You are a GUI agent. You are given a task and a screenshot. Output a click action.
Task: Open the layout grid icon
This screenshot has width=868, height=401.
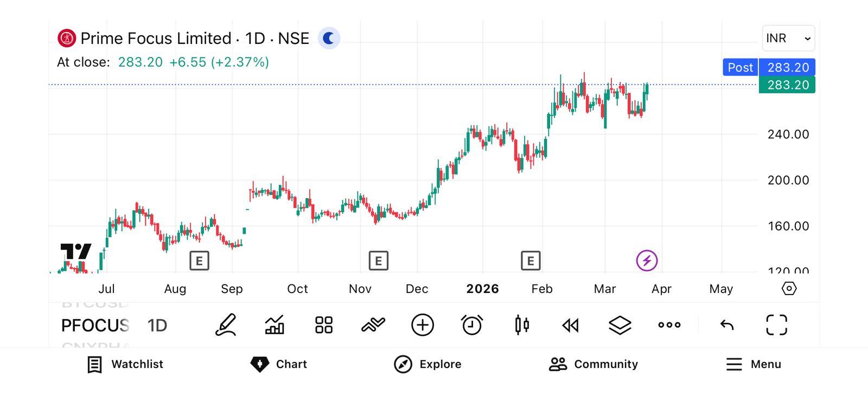pyautogui.click(x=324, y=325)
